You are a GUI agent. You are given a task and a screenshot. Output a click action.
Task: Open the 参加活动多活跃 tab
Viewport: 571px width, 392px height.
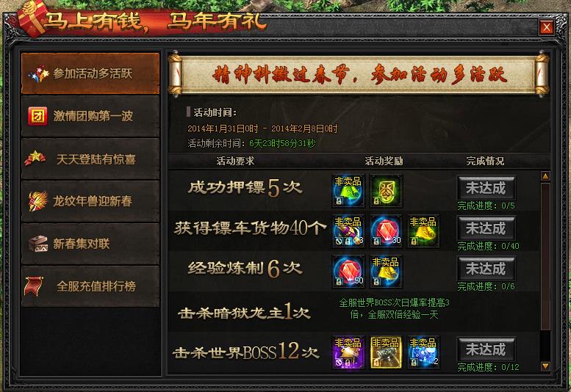[90, 73]
